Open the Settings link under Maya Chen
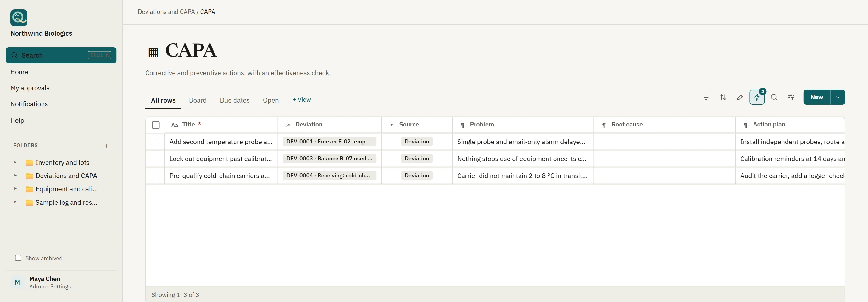868x302 pixels. pyautogui.click(x=61, y=287)
